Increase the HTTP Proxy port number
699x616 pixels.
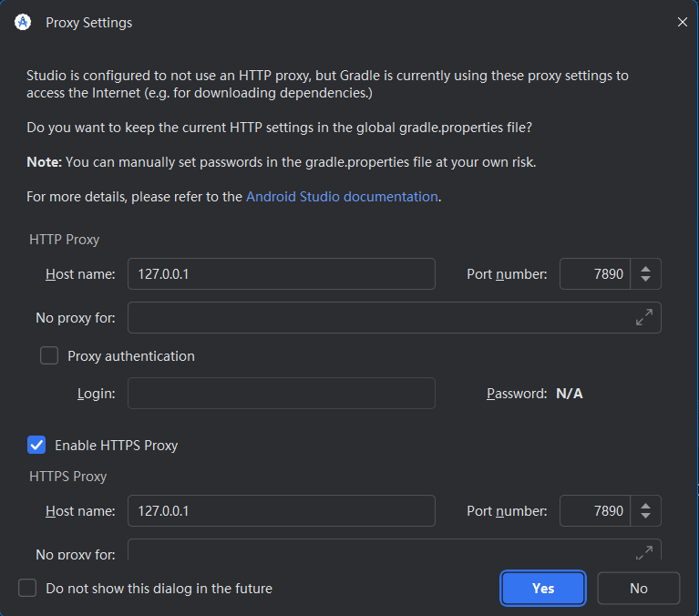pyautogui.click(x=646, y=269)
